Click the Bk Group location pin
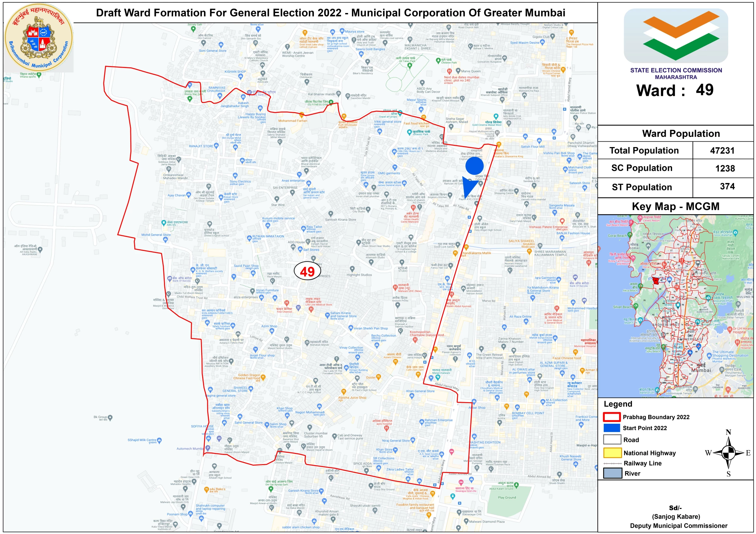756x534 pixels. point(110,417)
